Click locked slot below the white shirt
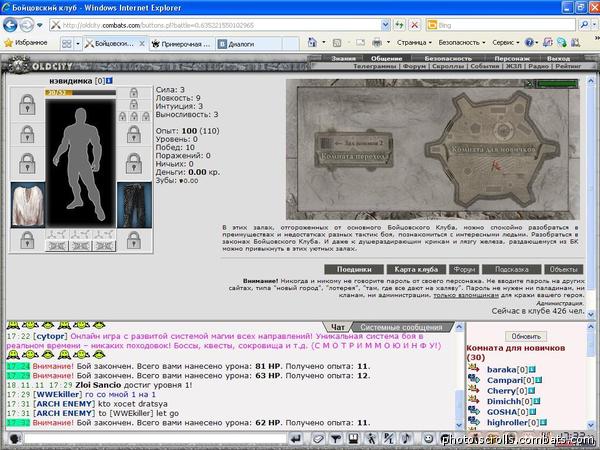This screenshot has width=600, height=450. click(x=27, y=240)
